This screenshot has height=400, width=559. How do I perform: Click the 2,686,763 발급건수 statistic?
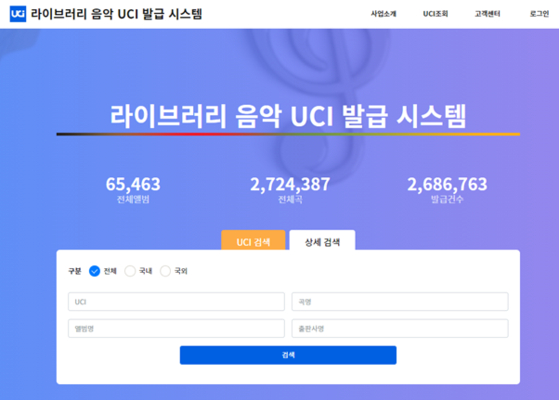click(x=447, y=190)
